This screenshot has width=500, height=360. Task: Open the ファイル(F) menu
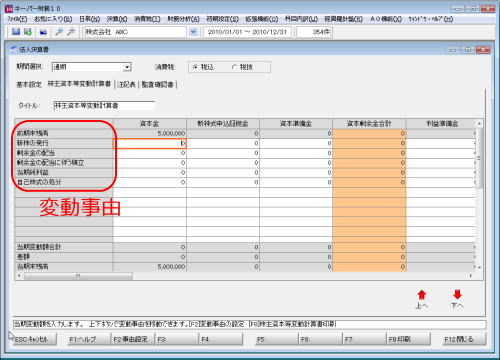(17, 19)
